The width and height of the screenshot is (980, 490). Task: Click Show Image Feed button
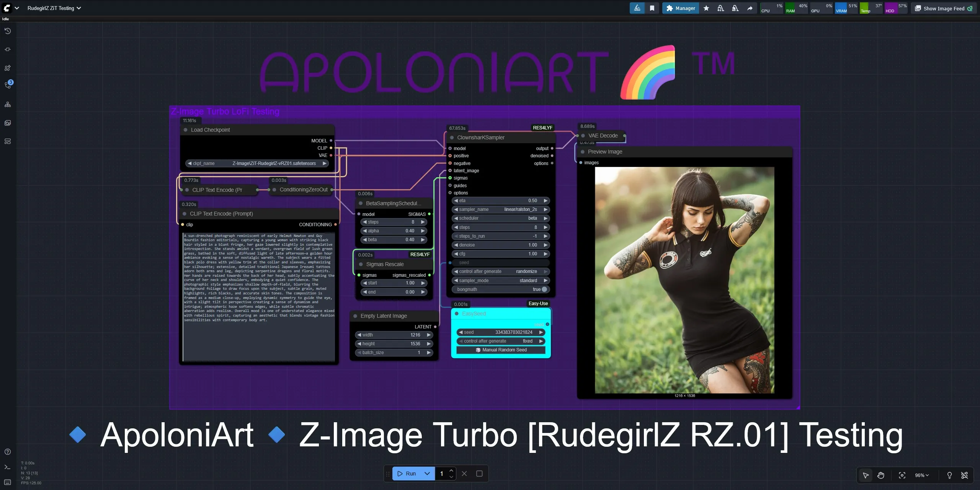[x=944, y=8]
